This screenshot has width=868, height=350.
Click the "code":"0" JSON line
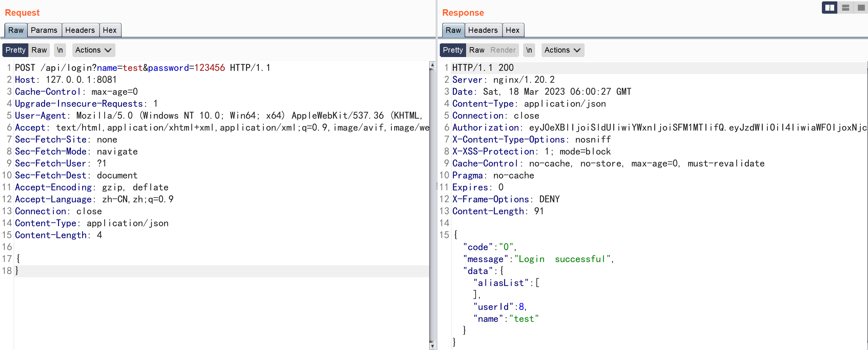490,247
